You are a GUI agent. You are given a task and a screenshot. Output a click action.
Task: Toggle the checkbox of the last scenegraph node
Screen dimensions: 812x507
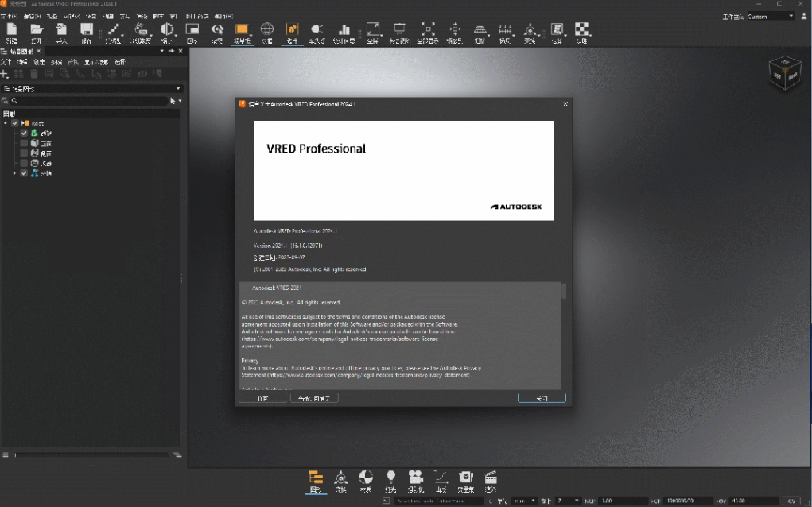(x=24, y=172)
